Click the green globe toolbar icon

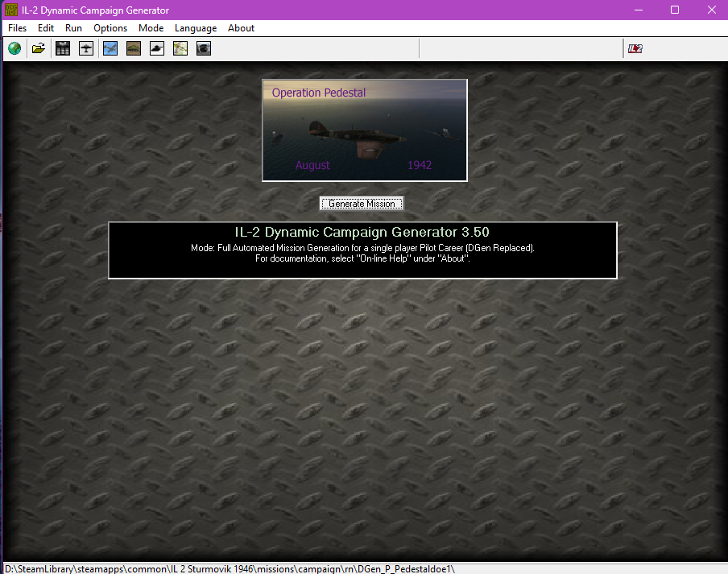pyautogui.click(x=14, y=48)
